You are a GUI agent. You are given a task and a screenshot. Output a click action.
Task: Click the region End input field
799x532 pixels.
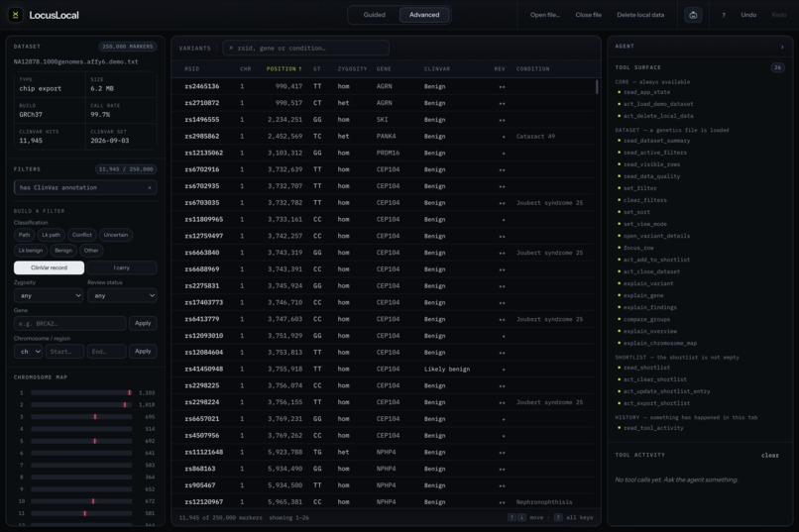(106, 352)
